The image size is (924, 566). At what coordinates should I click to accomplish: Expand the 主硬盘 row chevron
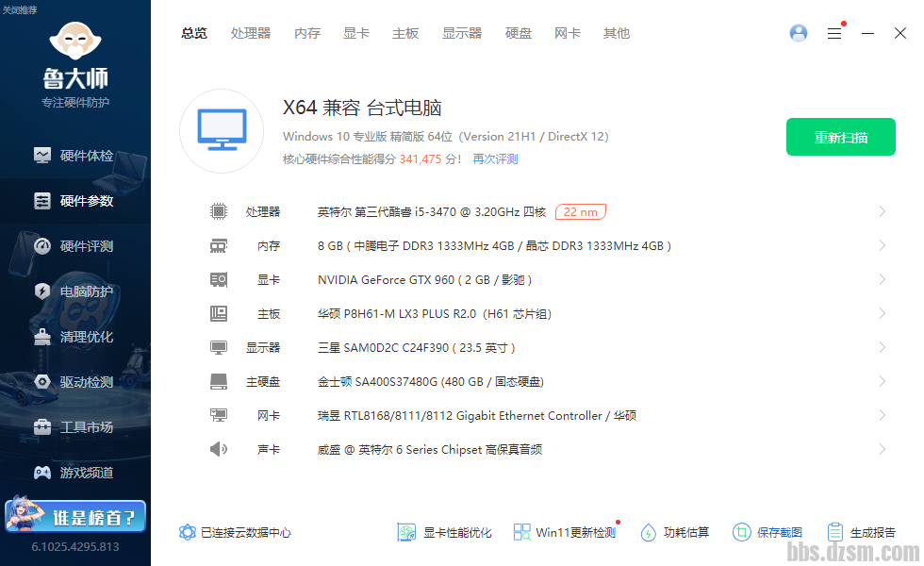pos(882,382)
